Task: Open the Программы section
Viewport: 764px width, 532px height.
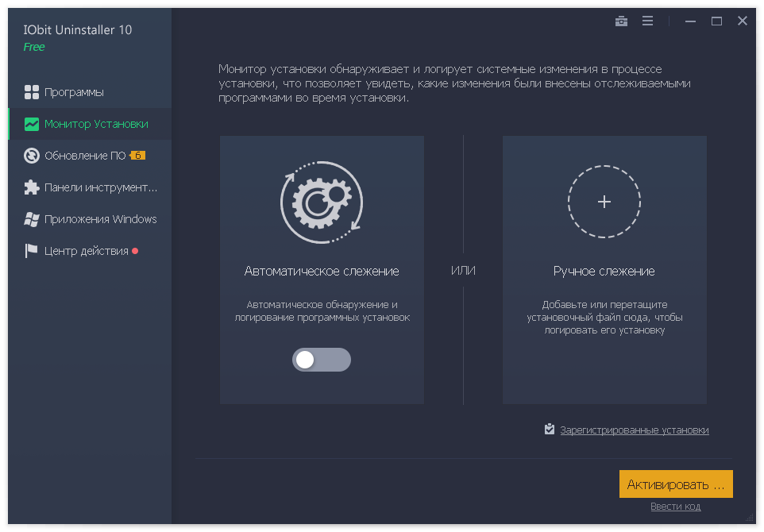Action: (x=91, y=92)
